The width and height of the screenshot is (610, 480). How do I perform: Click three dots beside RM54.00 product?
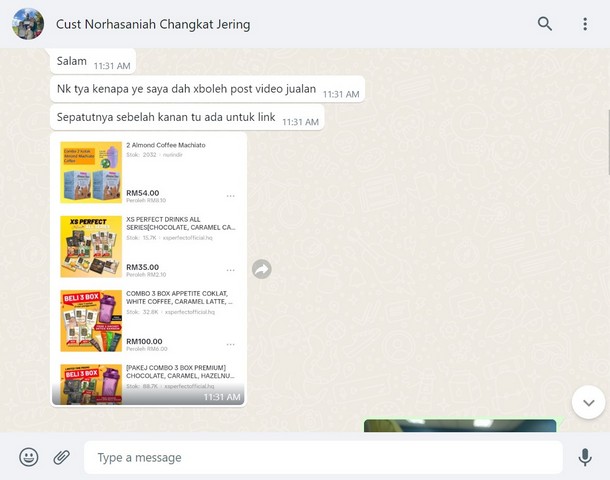pyautogui.click(x=231, y=196)
